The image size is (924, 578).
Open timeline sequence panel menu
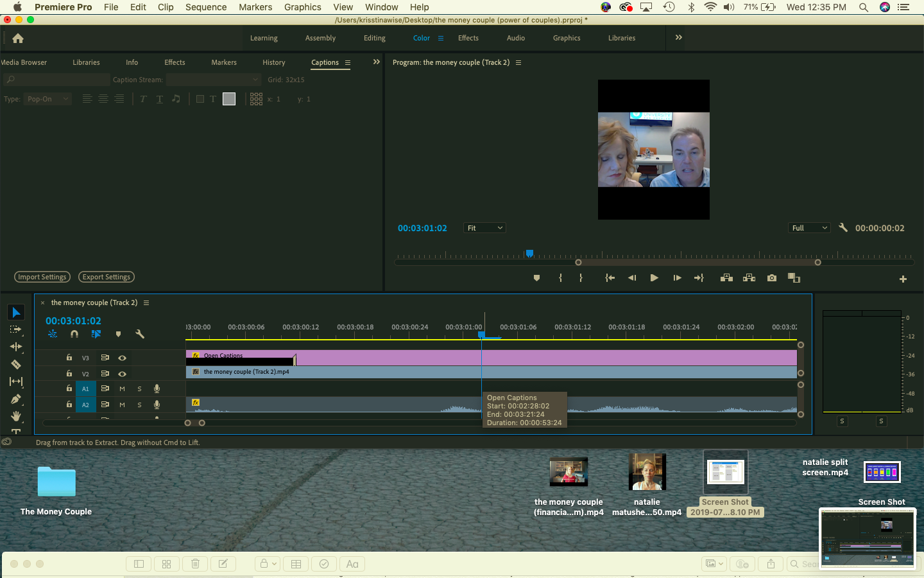146,302
